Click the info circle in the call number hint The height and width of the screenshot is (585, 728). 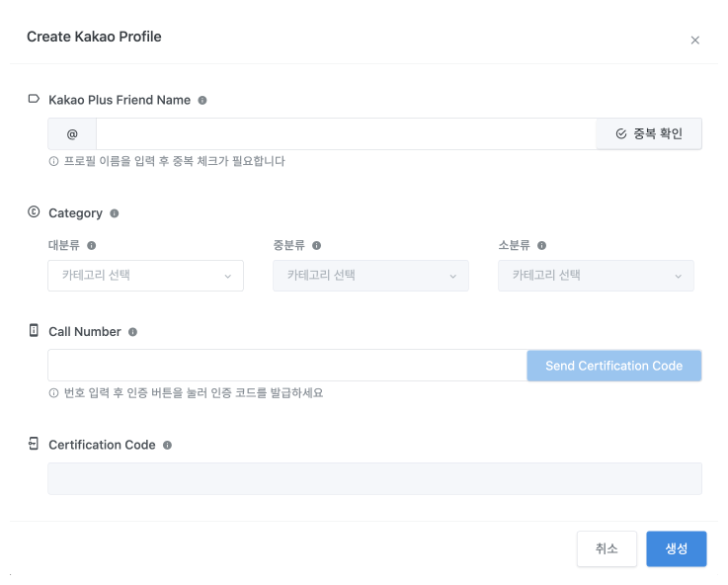[x=54, y=393]
